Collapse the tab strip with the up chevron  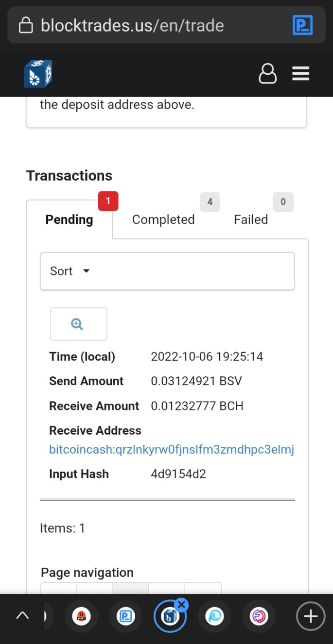coord(22,616)
